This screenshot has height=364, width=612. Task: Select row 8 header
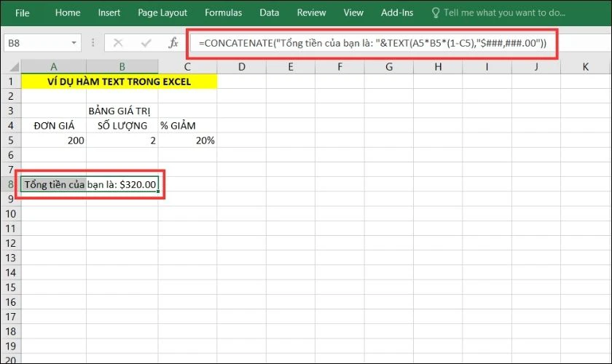10,184
